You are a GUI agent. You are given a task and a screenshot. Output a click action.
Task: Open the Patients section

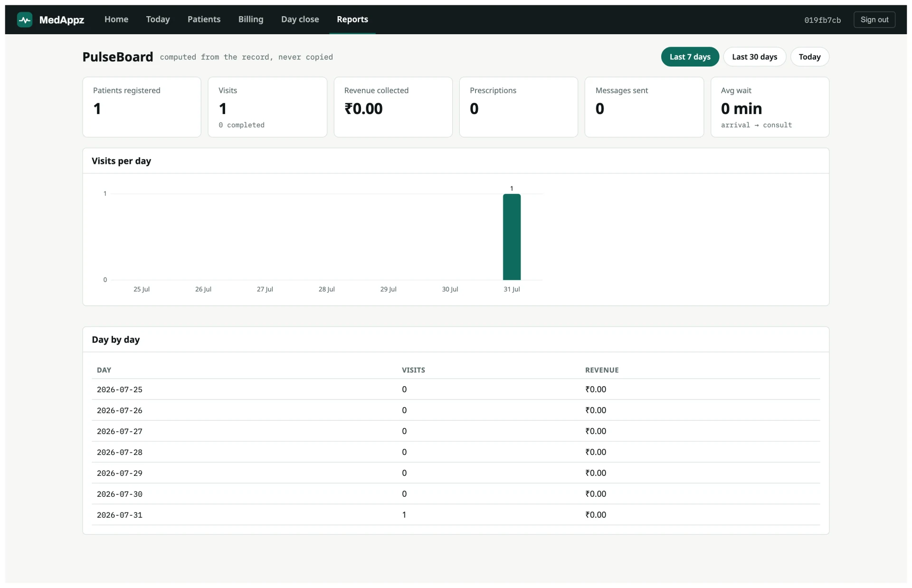point(204,19)
